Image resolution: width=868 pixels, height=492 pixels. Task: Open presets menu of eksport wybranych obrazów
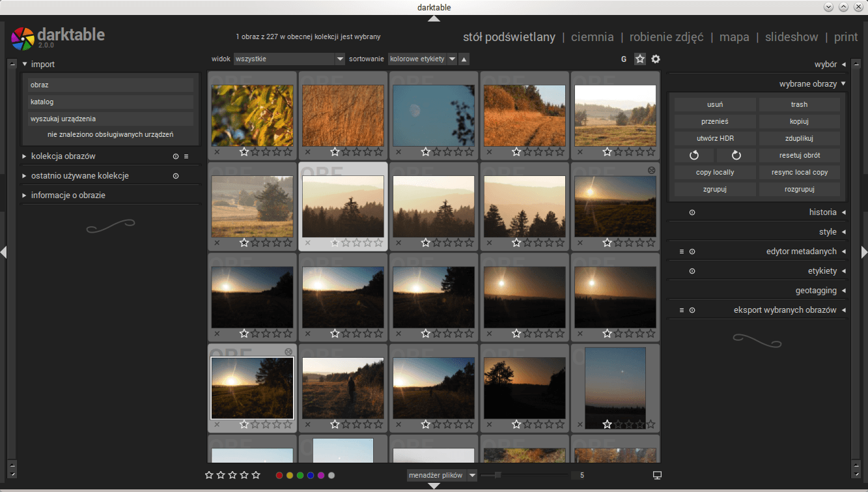point(682,310)
